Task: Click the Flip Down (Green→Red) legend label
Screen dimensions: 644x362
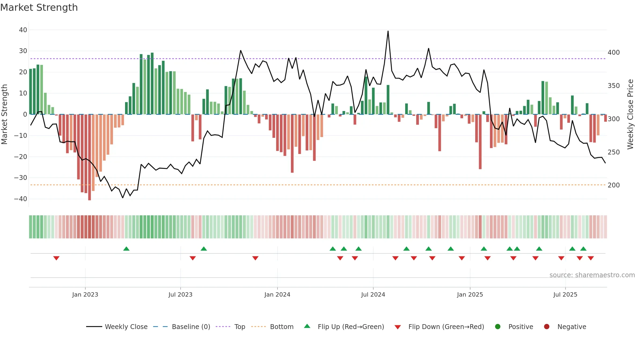Action: tap(446, 327)
